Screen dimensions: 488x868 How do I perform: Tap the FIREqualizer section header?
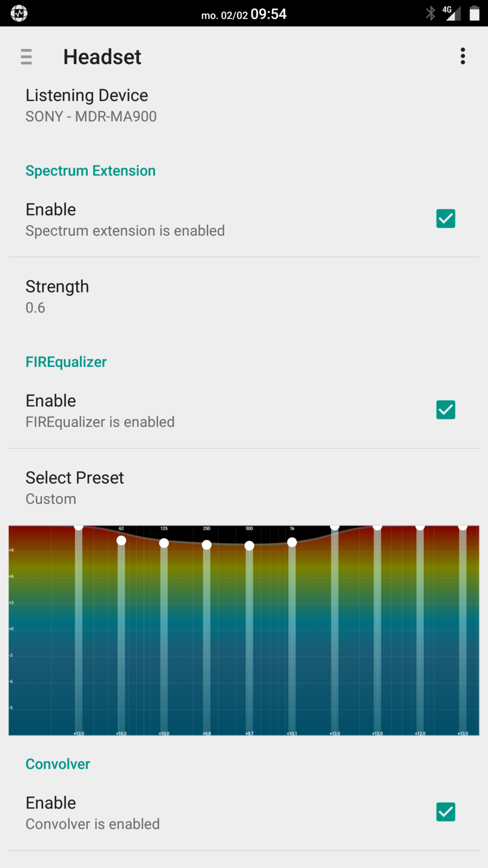(66, 362)
